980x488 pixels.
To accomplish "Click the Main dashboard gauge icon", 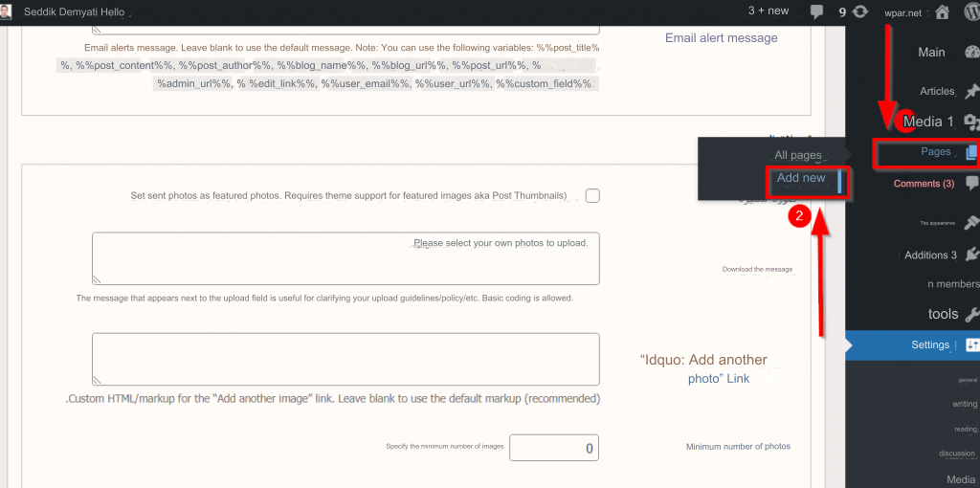I will click(x=972, y=53).
